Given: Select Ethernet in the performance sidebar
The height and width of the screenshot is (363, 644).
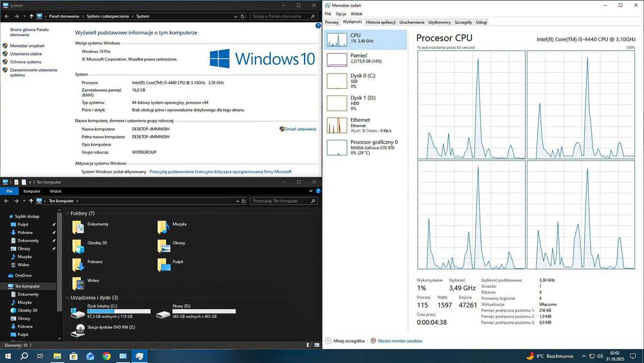Looking at the screenshot, I should click(x=365, y=125).
